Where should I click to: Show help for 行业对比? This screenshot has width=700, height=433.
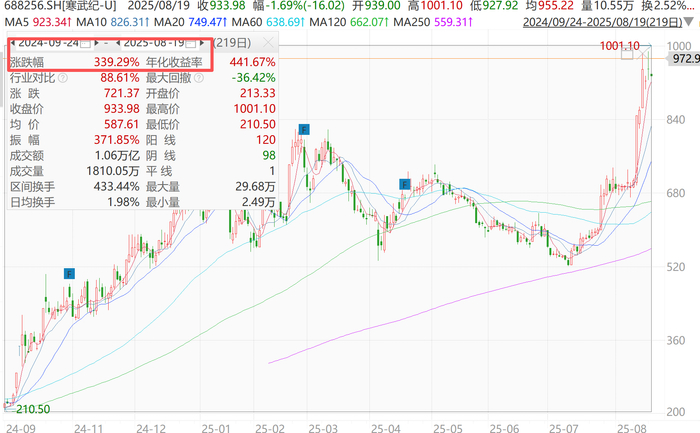(x=63, y=78)
